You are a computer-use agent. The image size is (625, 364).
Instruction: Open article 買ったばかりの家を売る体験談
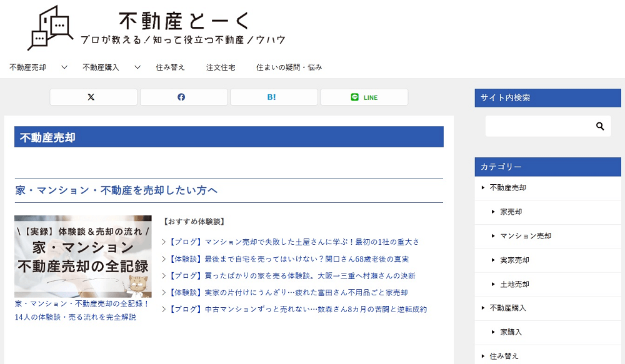pos(292,275)
